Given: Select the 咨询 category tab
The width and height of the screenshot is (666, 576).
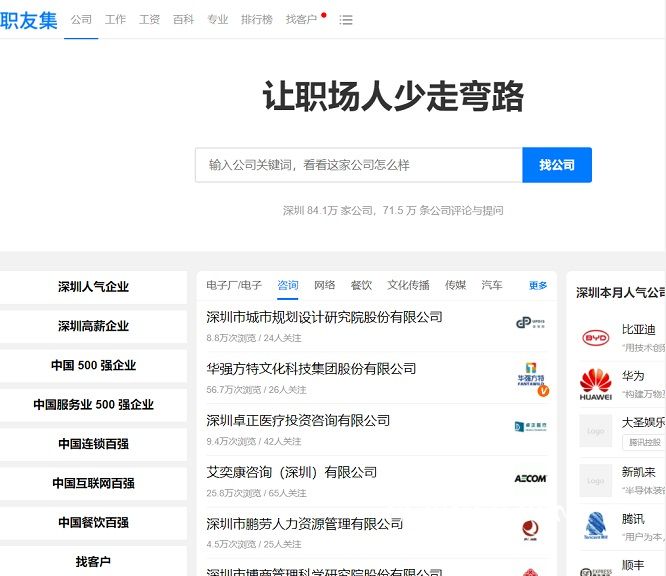Looking at the screenshot, I should 288,285.
